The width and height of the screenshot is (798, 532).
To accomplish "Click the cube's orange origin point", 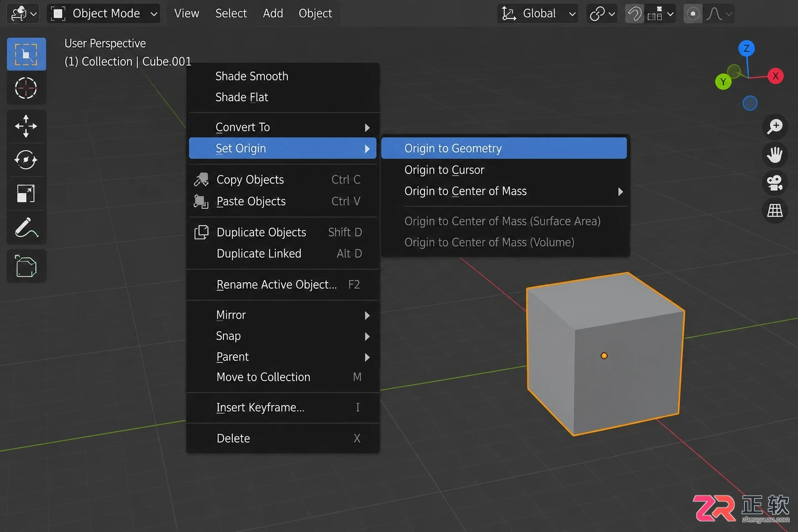I will coord(604,356).
